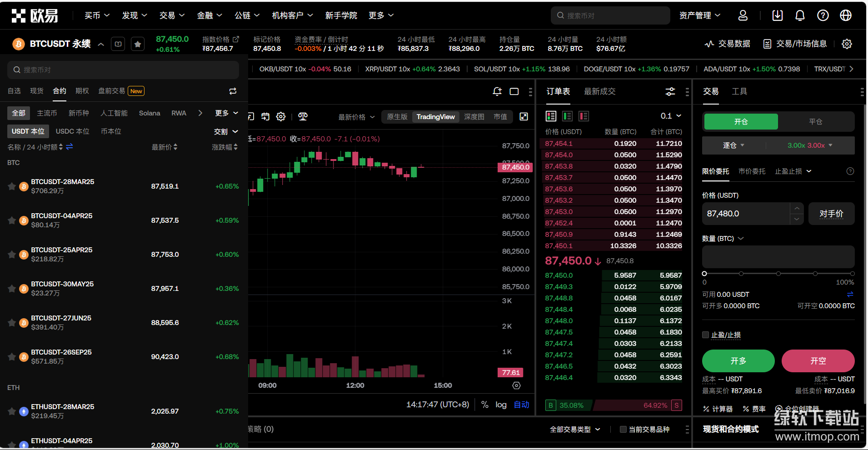Favorite the BTCUSDT-28MAR25 contract star
The image size is (868, 450).
point(12,186)
